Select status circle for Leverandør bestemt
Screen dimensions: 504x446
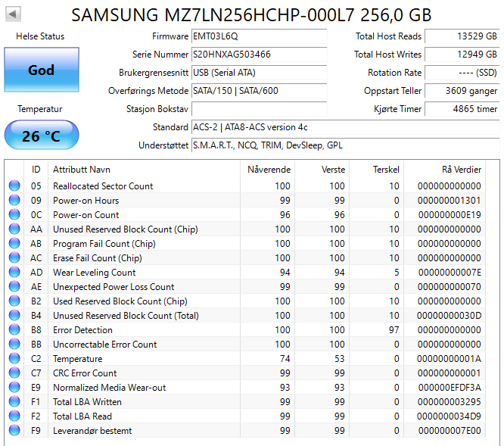click(x=14, y=430)
